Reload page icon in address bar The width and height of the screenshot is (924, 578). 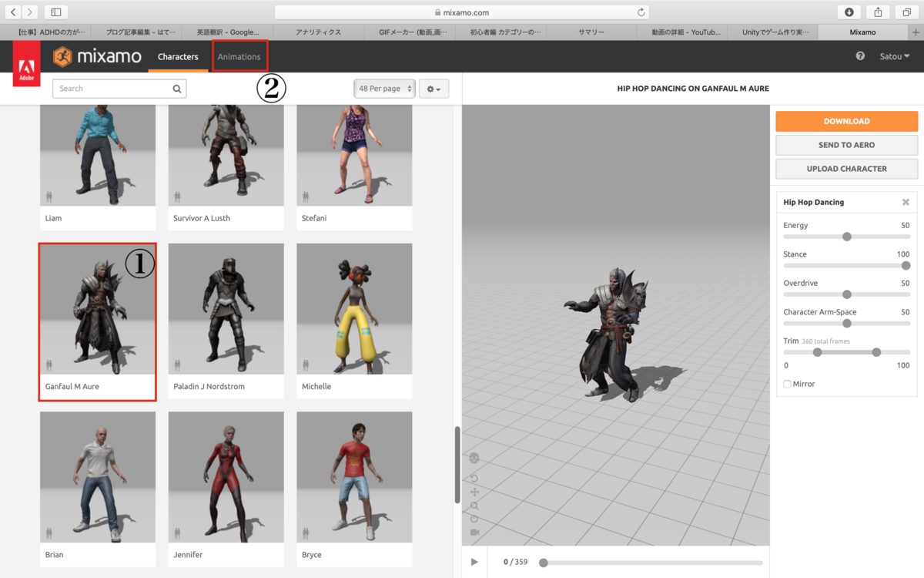pyautogui.click(x=641, y=12)
